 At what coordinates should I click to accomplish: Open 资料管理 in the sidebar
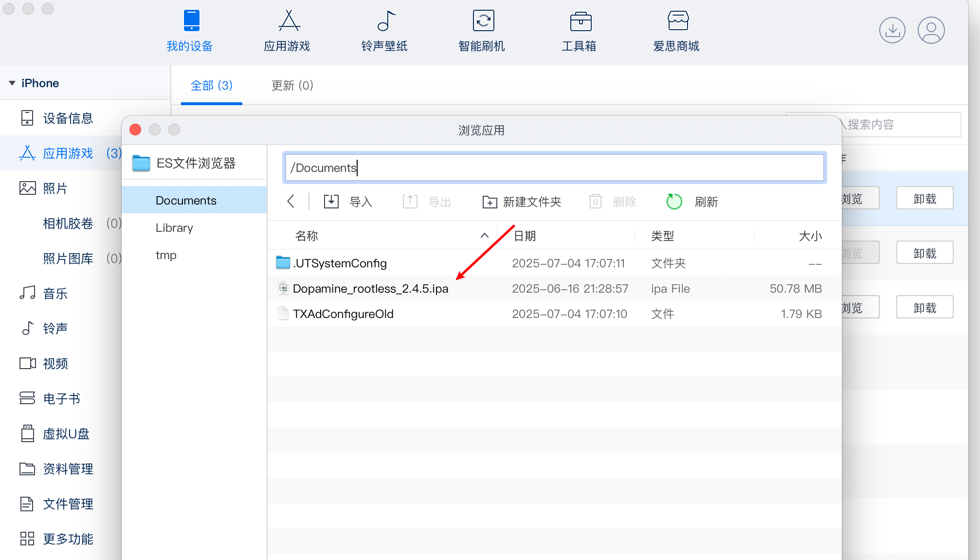[61, 469]
